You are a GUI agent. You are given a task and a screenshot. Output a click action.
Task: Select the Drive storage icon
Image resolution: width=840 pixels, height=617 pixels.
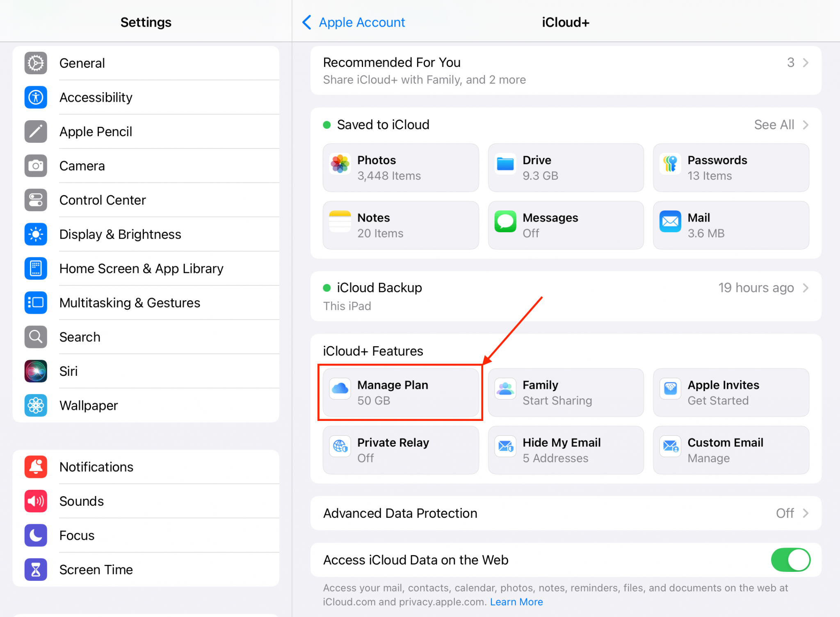505,163
